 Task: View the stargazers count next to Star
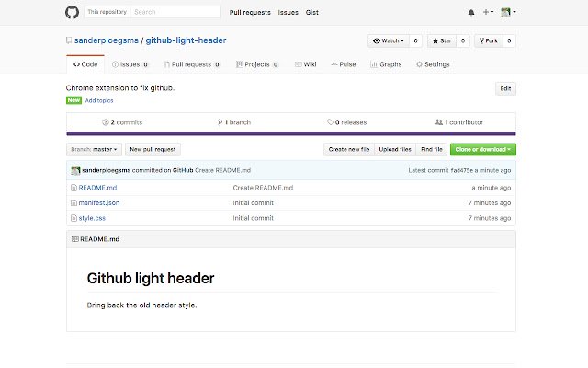pyautogui.click(x=463, y=40)
